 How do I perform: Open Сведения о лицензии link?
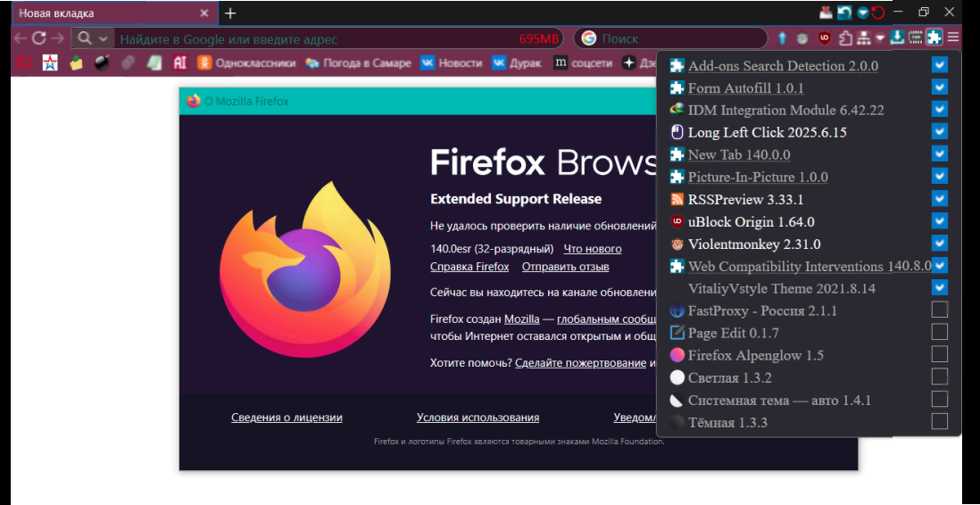(x=287, y=418)
